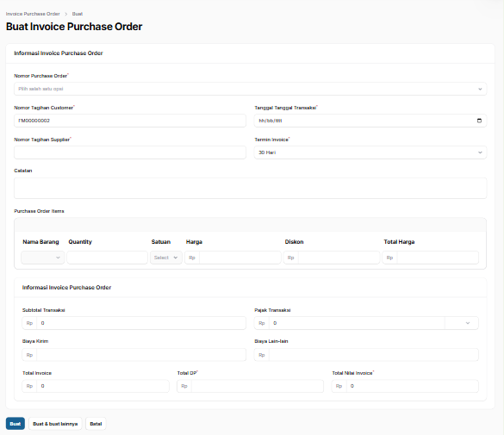Expand the Termin Invoice 30 Hari dropdown
504x435 pixels.
point(370,152)
